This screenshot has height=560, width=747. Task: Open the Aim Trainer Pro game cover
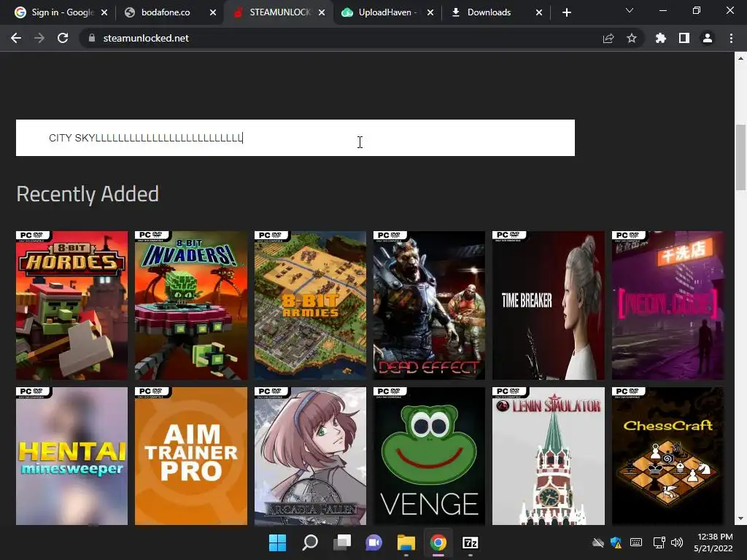[x=191, y=456]
